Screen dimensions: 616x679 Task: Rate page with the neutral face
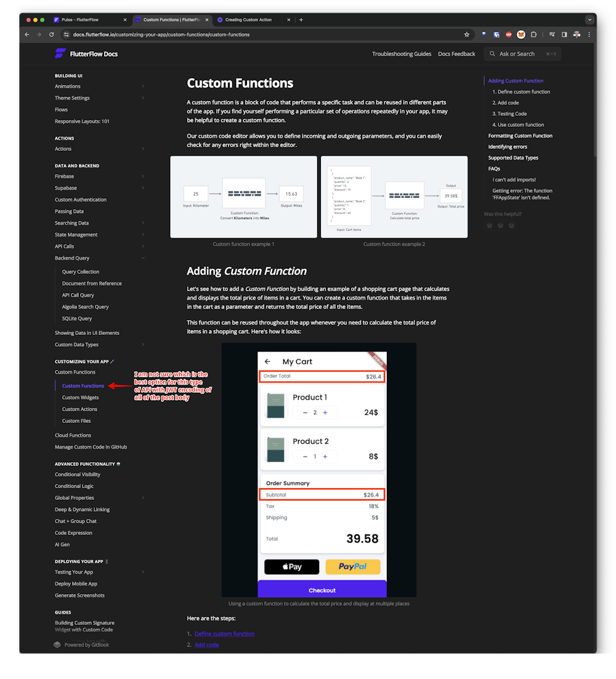[x=500, y=225]
